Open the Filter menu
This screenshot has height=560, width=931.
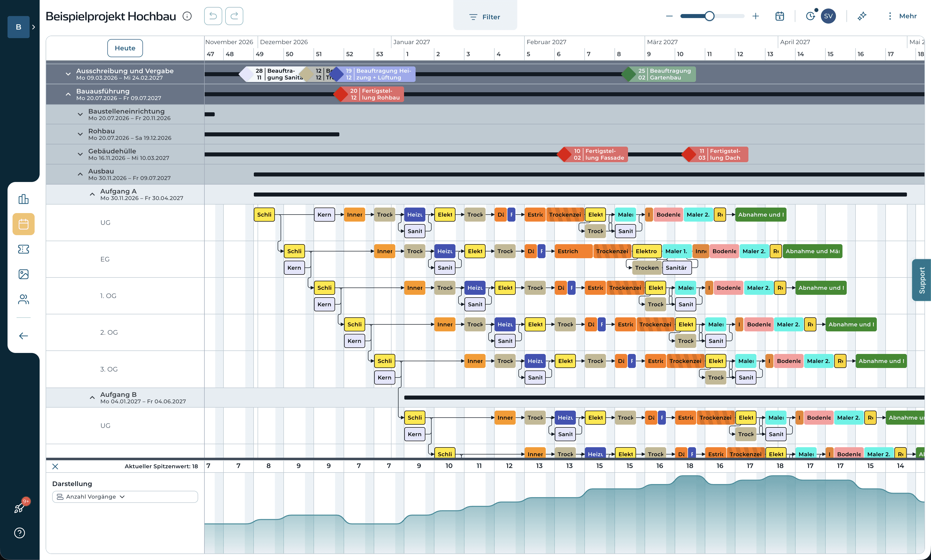pyautogui.click(x=485, y=17)
